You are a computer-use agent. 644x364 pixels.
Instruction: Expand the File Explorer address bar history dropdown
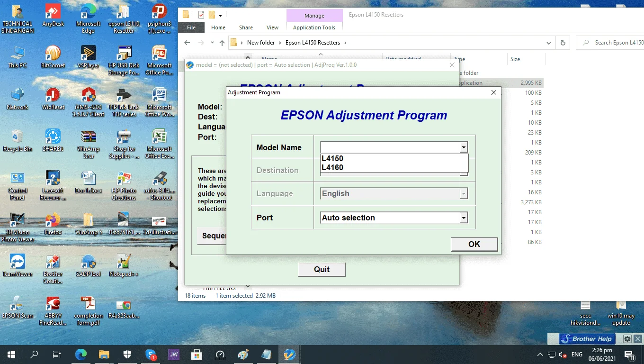coord(549,43)
